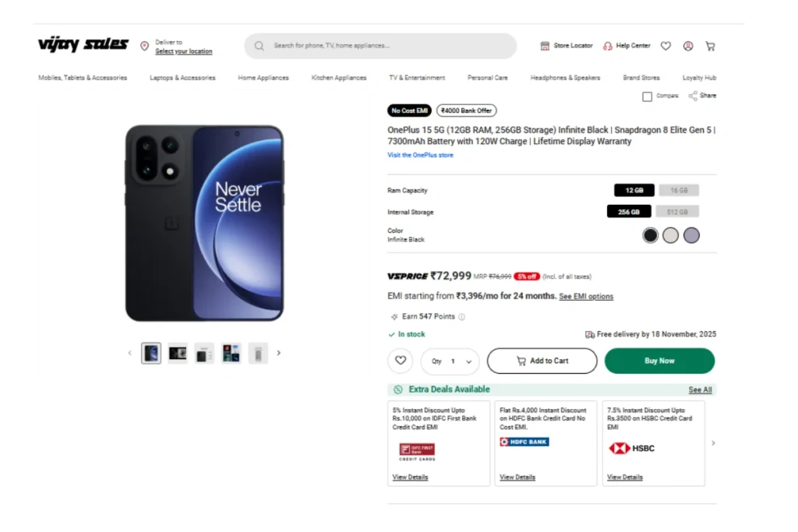The image size is (798, 532).
Task: Open wishlist heart icon in top header
Action: pos(666,46)
